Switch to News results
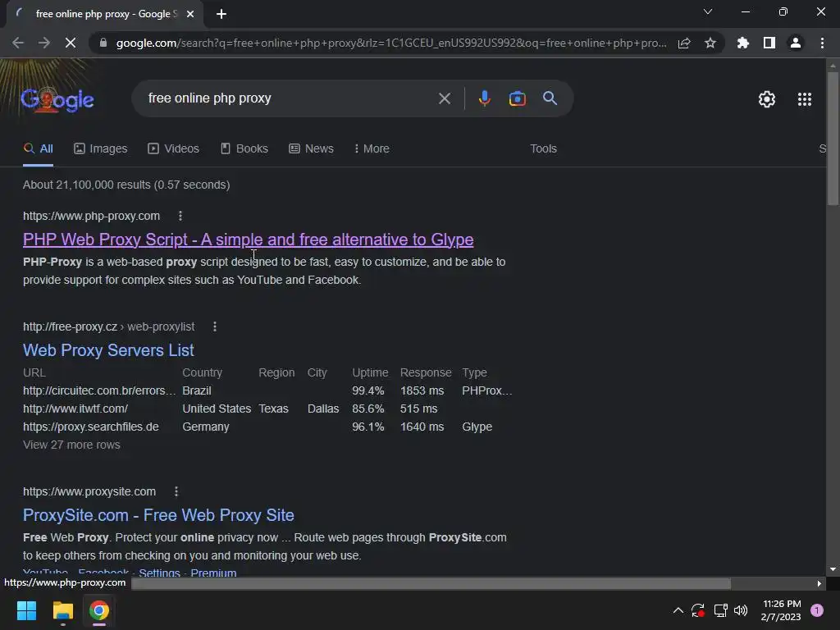840x630 pixels. (x=311, y=149)
